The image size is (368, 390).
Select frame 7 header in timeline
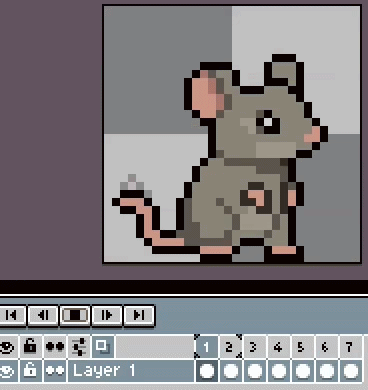click(350, 347)
